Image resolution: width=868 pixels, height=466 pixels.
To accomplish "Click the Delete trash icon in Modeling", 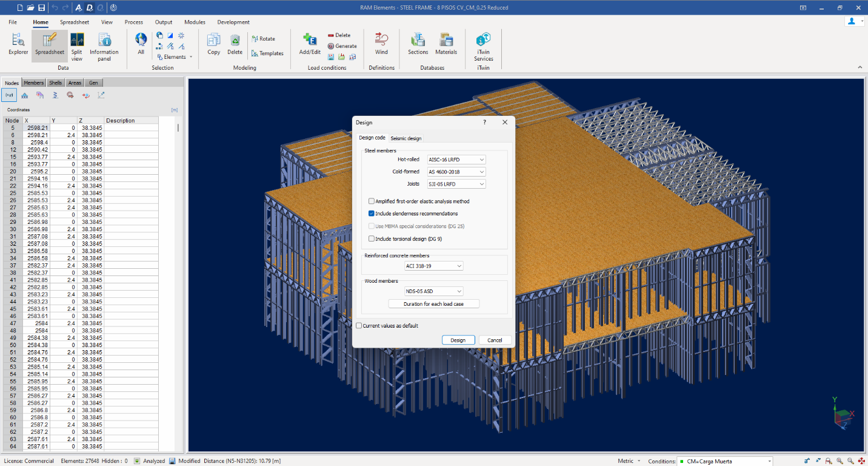I will [235, 44].
